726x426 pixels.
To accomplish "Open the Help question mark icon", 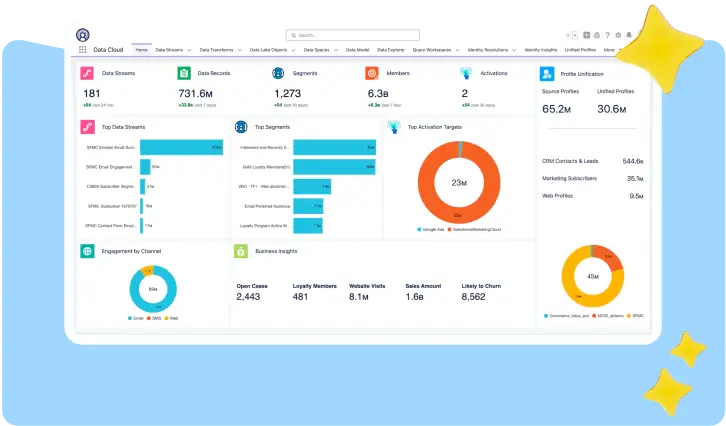I will tap(607, 35).
